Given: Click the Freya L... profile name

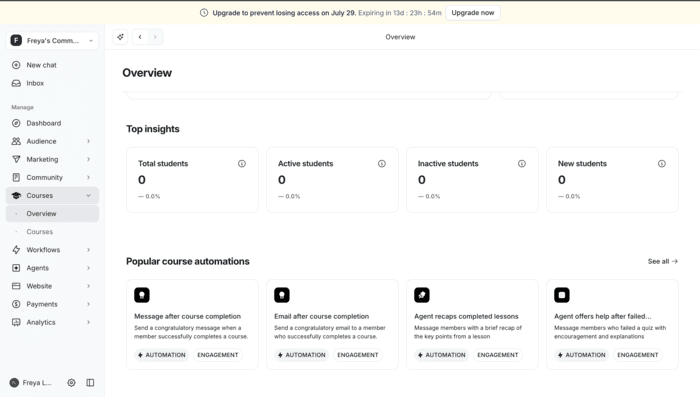Looking at the screenshot, I should click(x=37, y=383).
